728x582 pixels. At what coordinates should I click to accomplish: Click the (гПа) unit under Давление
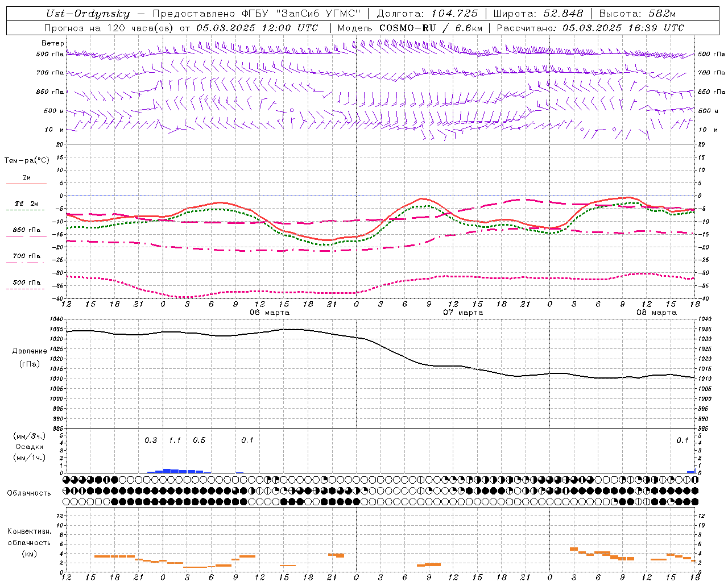30,364
